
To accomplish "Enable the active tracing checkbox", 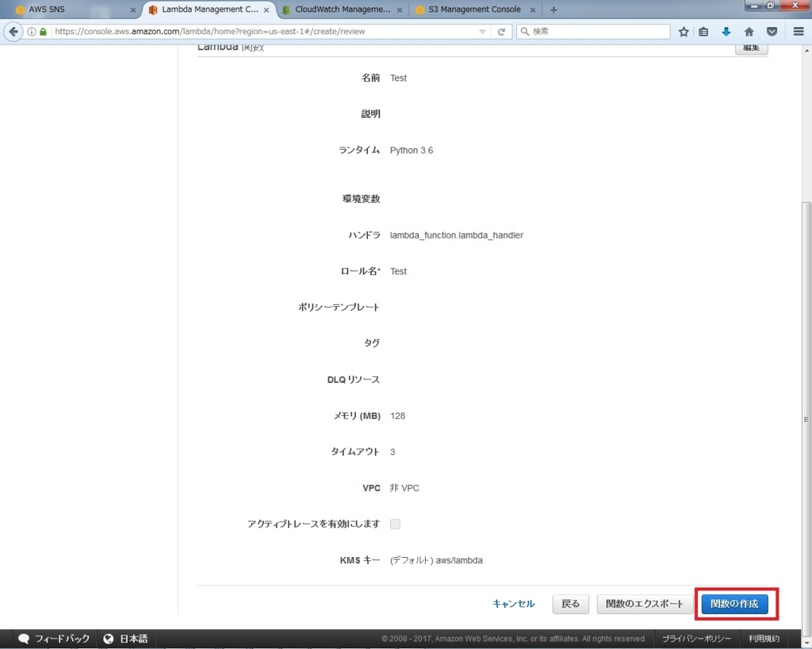I will 395,524.
